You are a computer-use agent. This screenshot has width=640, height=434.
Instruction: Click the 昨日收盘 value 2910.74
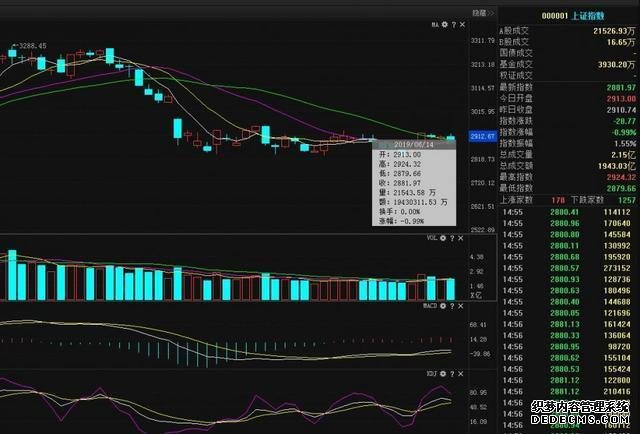pos(621,110)
